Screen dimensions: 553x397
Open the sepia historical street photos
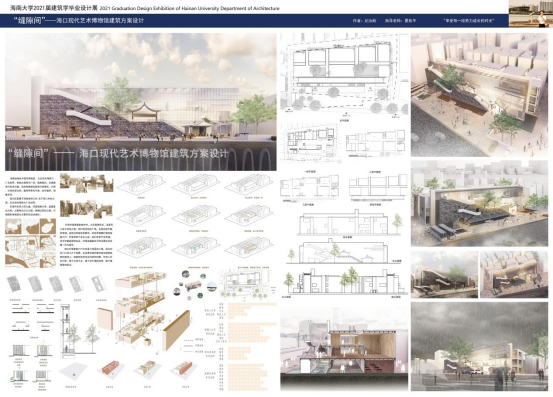86,195
